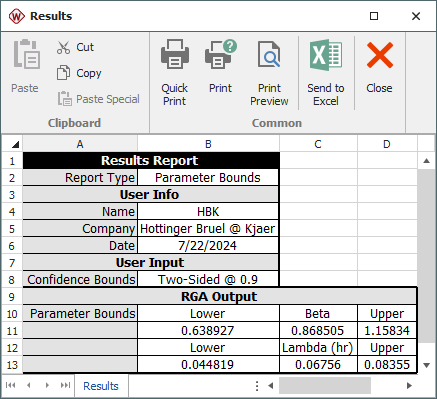
Task: Choose the Paste Special option
Action: tap(98, 99)
